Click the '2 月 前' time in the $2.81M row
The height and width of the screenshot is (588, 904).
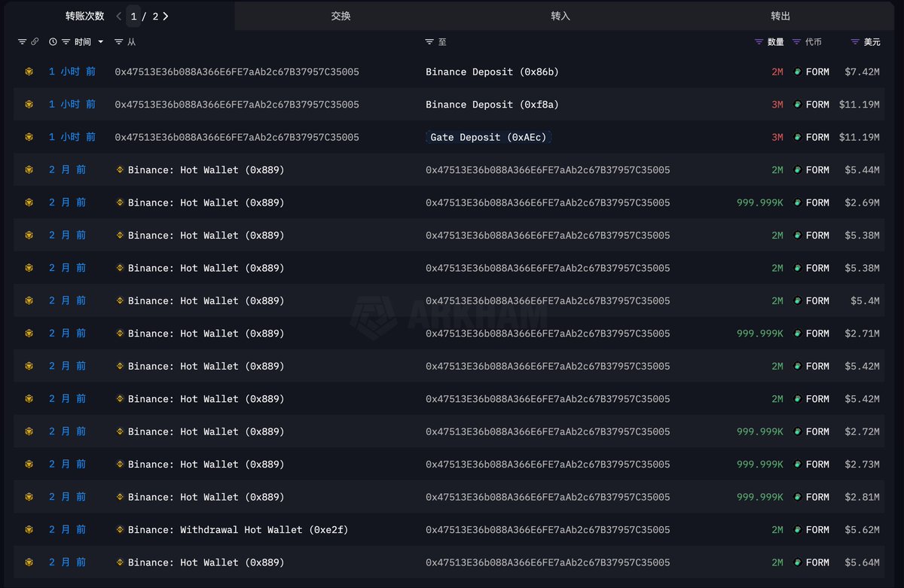pyautogui.click(x=68, y=497)
